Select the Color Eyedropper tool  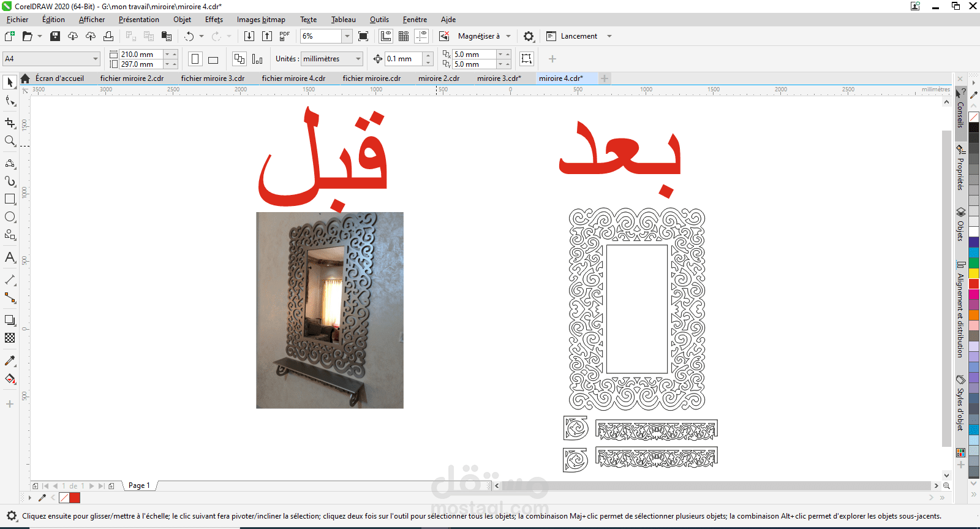coord(10,360)
